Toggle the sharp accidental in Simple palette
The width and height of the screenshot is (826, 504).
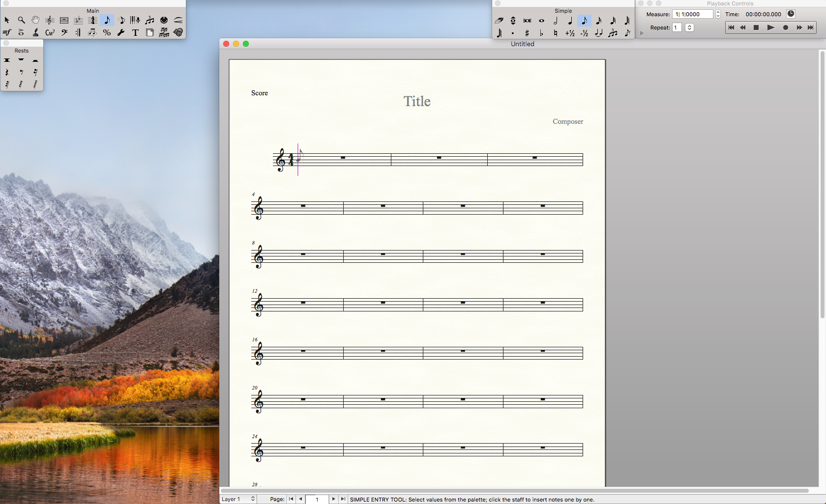pos(527,33)
